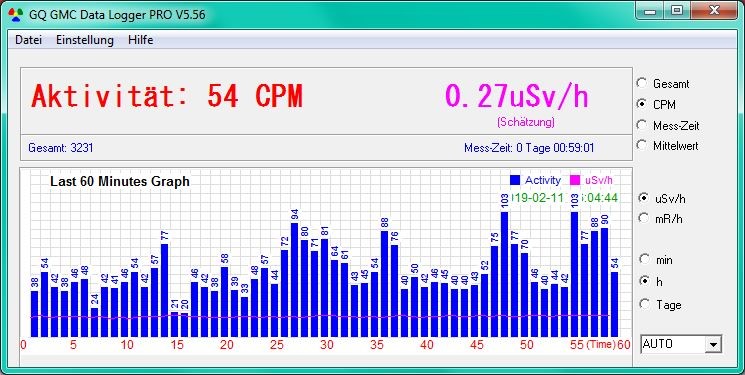Image resolution: width=745 pixels, height=375 pixels.
Task: Maximize the Data Logger window
Action: tap(677, 10)
